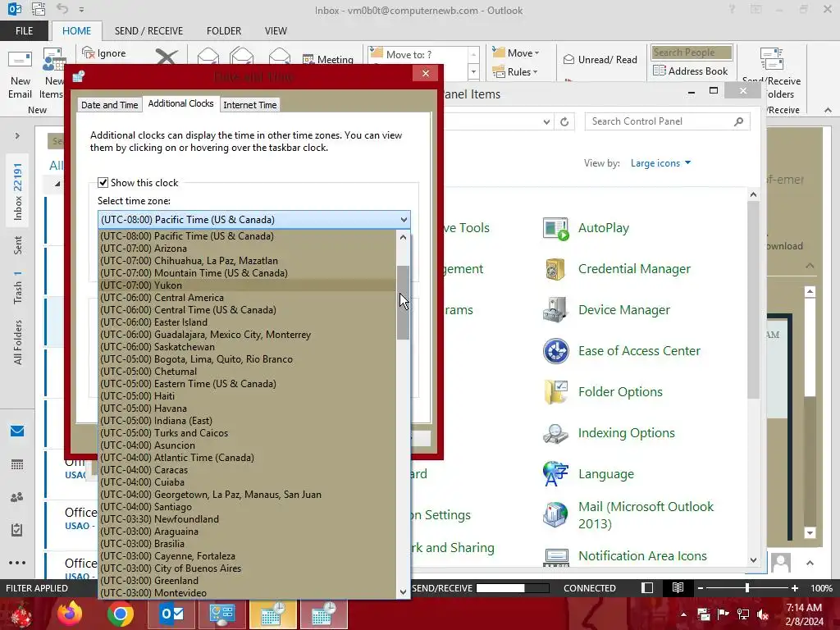Open the Folder Options icon
840x630 pixels.
555,391
